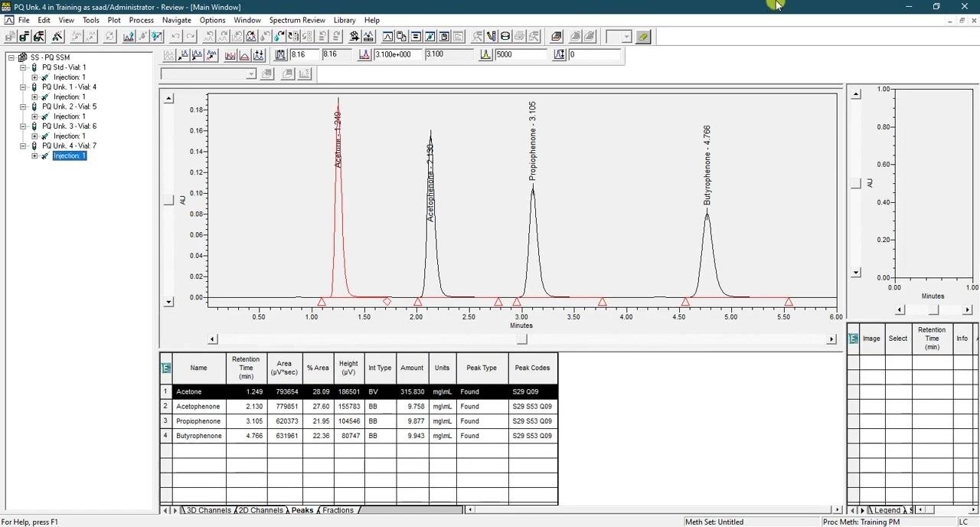980x527 pixels.
Task: Click the E icon in right table header
Action: coord(853,339)
